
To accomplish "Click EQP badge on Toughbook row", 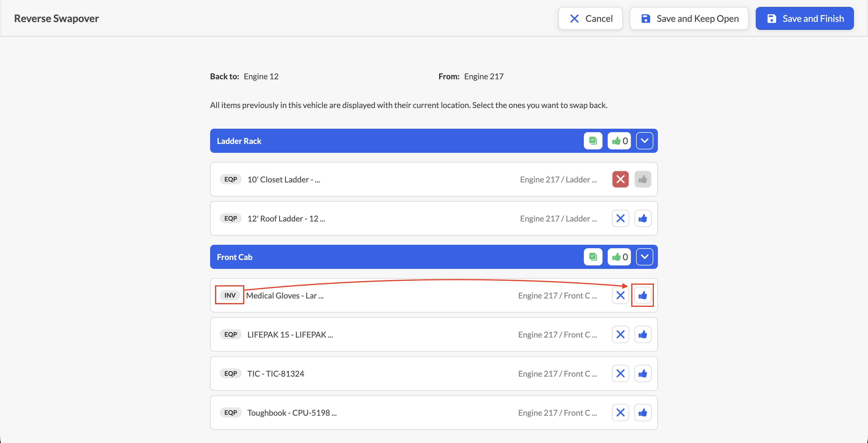I will pyautogui.click(x=231, y=413).
